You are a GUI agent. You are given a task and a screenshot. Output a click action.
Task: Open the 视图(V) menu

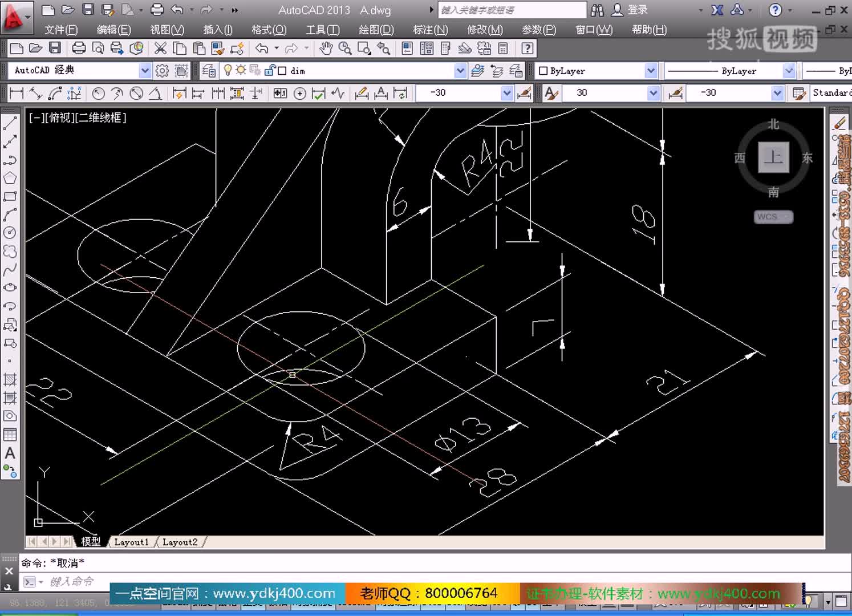pos(167,30)
